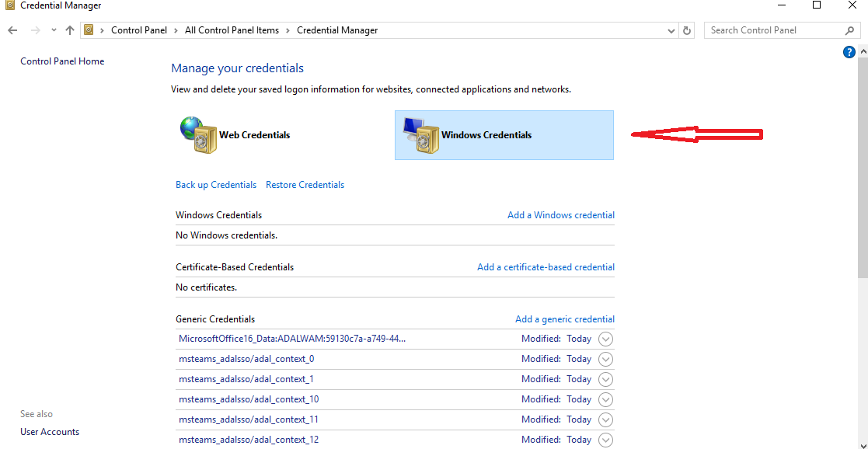Viewport: 868px width, 449px height.
Task: Expand adal_context_11 details chevron
Action: [x=606, y=419]
